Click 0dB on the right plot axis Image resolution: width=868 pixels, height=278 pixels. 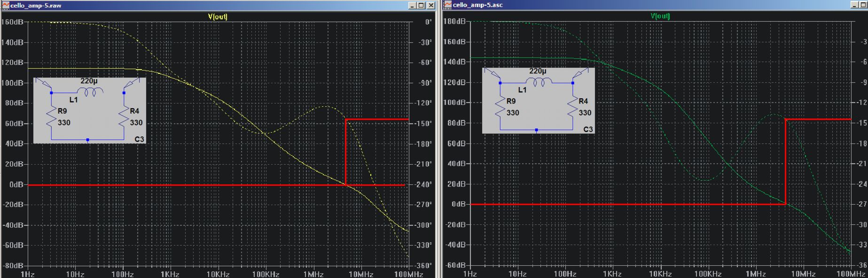[459, 204]
